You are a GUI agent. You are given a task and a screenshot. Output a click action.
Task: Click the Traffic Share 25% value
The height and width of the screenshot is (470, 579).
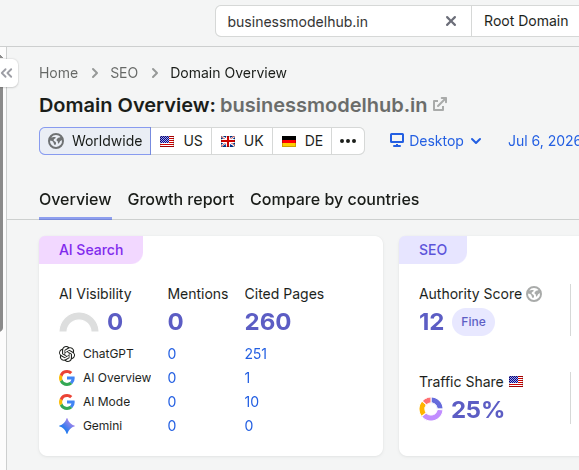tap(478, 409)
